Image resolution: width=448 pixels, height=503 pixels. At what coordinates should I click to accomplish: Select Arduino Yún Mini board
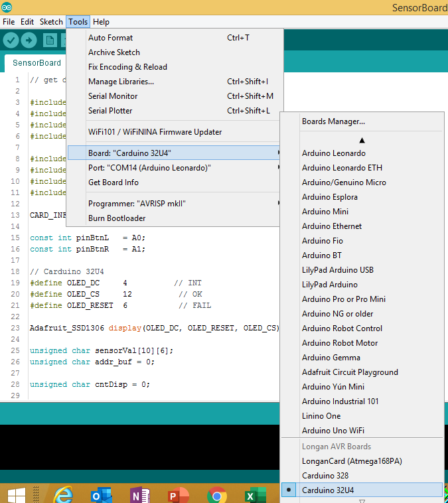362,387
